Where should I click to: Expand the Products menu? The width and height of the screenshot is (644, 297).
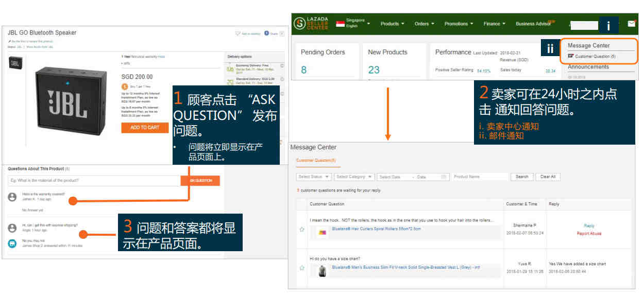[392, 24]
